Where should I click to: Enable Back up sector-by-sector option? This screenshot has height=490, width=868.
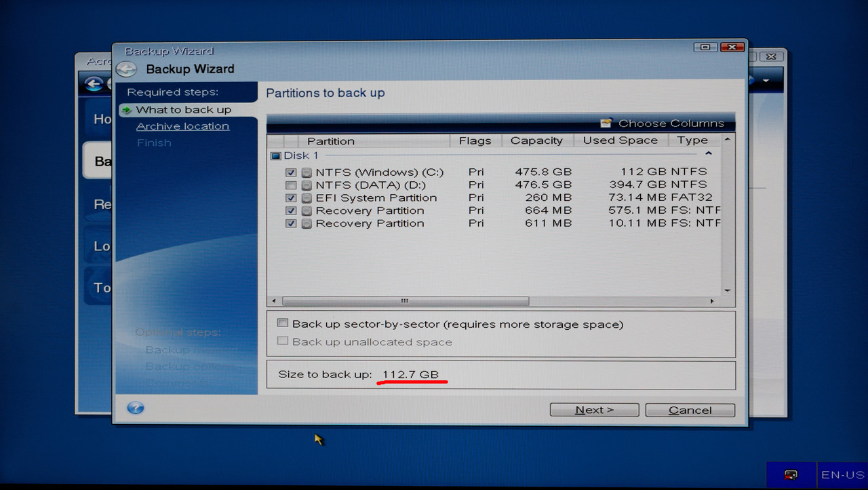coord(283,324)
